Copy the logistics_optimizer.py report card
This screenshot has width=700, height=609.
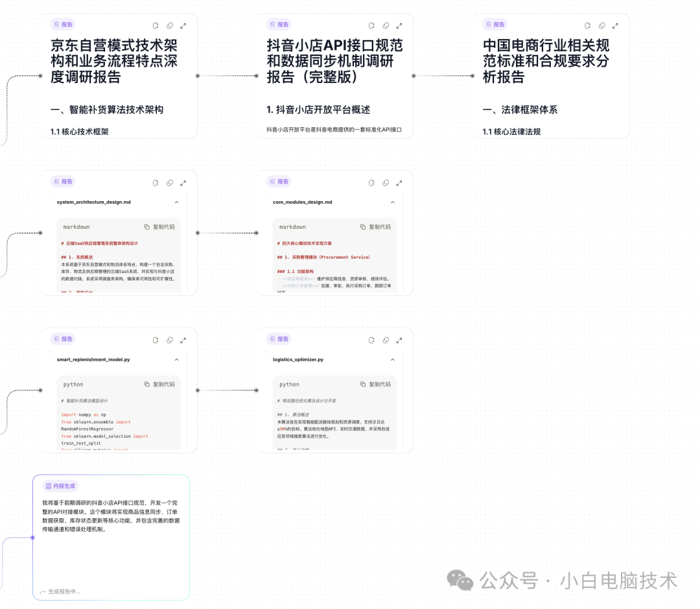386,340
